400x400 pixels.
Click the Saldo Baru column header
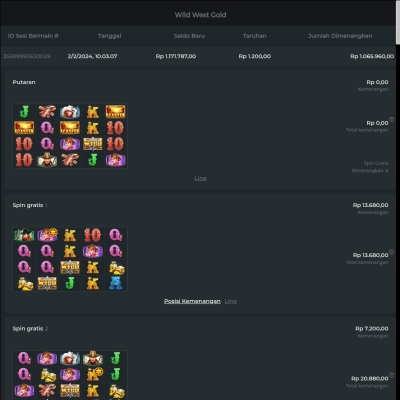click(189, 36)
